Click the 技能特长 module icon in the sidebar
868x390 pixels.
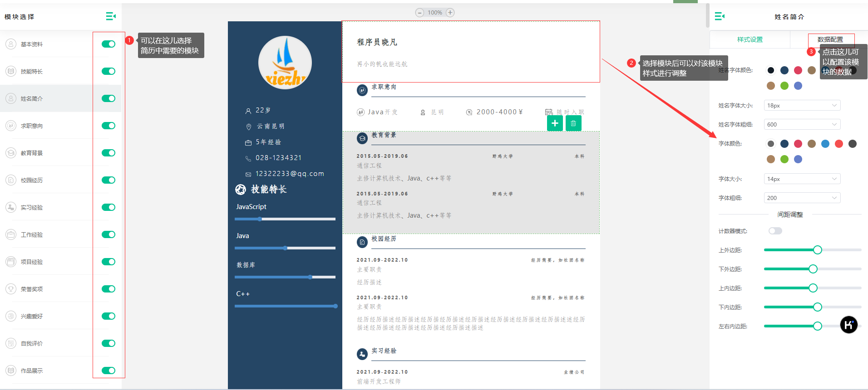point(11,71)
